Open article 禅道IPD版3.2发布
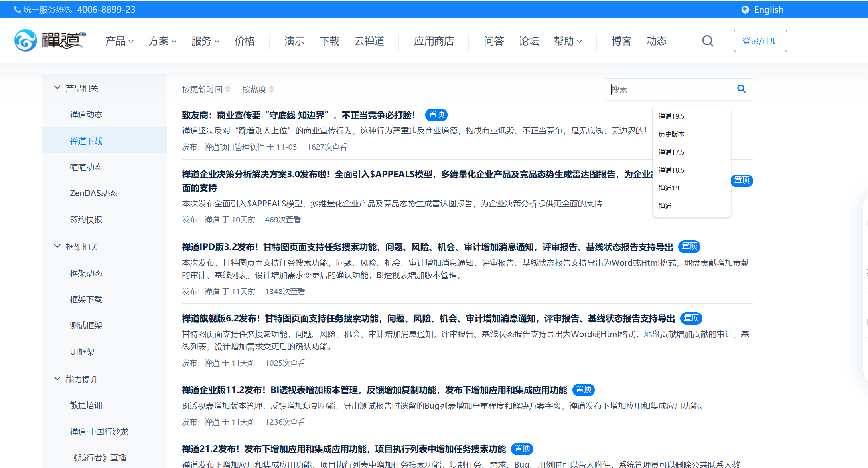The width and height of the screenshot is (868, 468). (428, 247)
